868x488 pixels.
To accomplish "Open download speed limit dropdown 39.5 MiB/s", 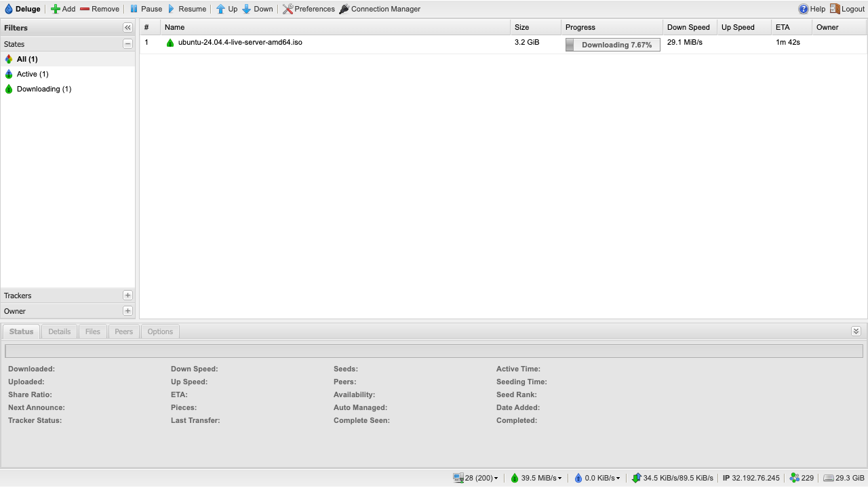I will [536, 478].
